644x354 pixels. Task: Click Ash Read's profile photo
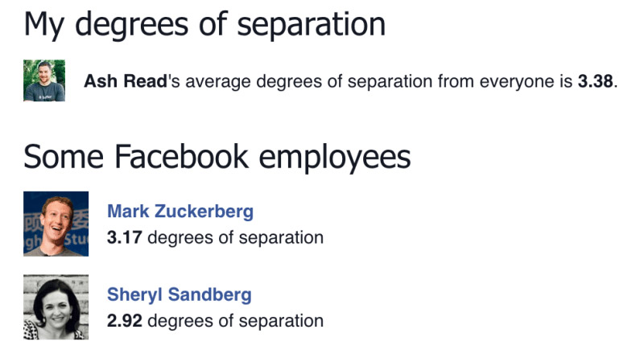coord(44,80)
